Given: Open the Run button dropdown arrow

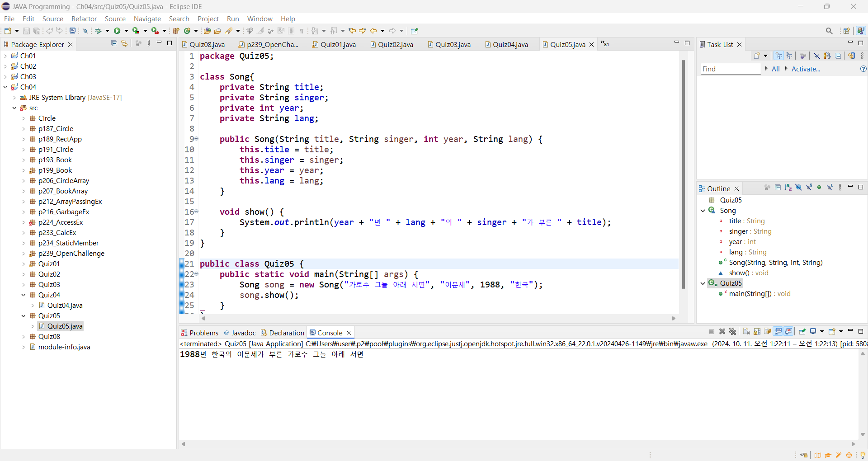Looking at the screenshot, I should (126, 31).
